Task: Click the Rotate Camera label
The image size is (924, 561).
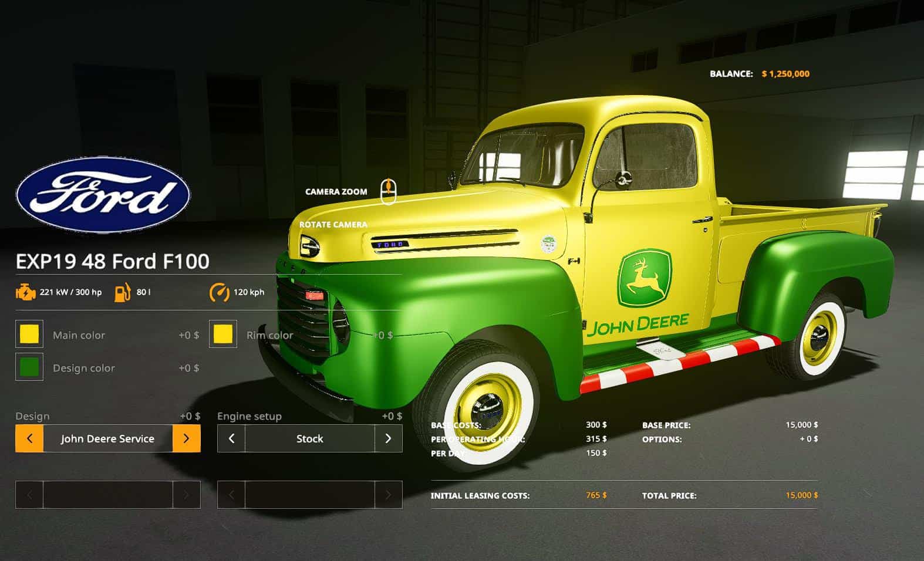Action: [333, 225]
